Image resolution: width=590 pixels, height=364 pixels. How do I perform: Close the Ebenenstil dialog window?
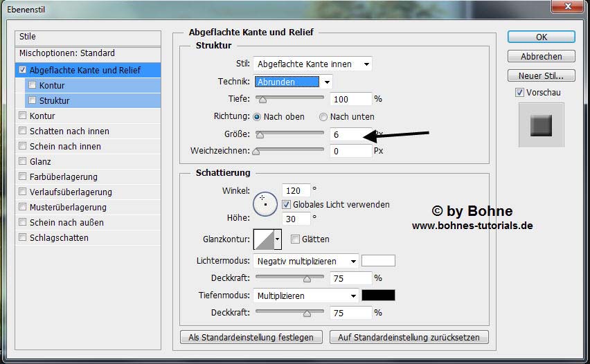click(573, 8)
